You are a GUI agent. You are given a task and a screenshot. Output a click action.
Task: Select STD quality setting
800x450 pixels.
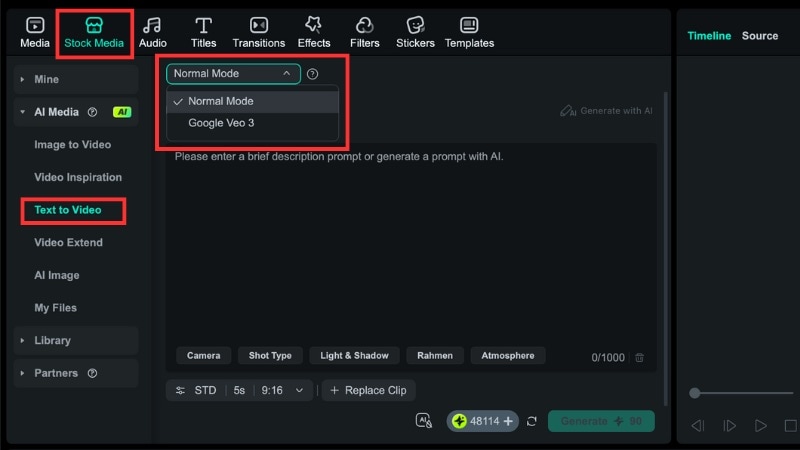[x=205, y=390]
